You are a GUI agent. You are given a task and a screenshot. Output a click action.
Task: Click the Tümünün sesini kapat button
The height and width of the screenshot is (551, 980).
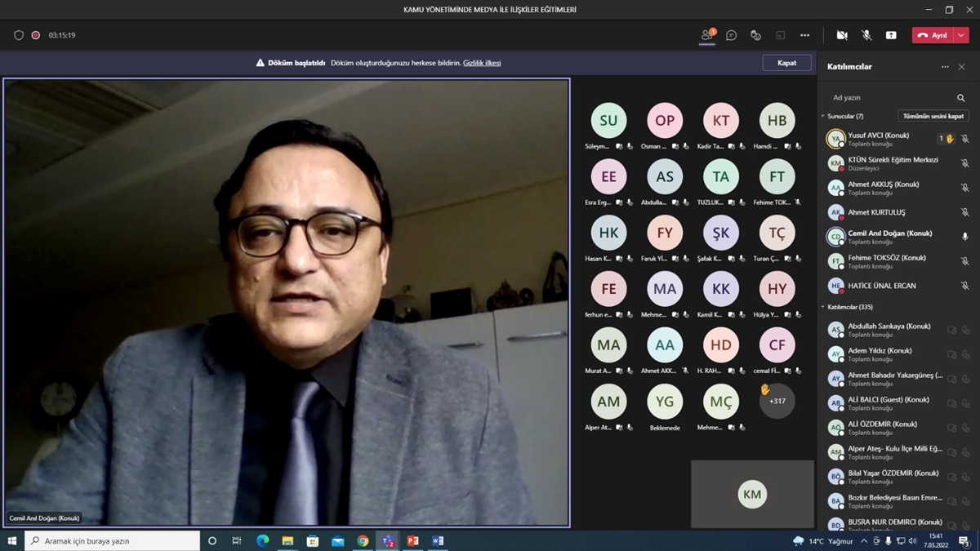pos(933,116)
